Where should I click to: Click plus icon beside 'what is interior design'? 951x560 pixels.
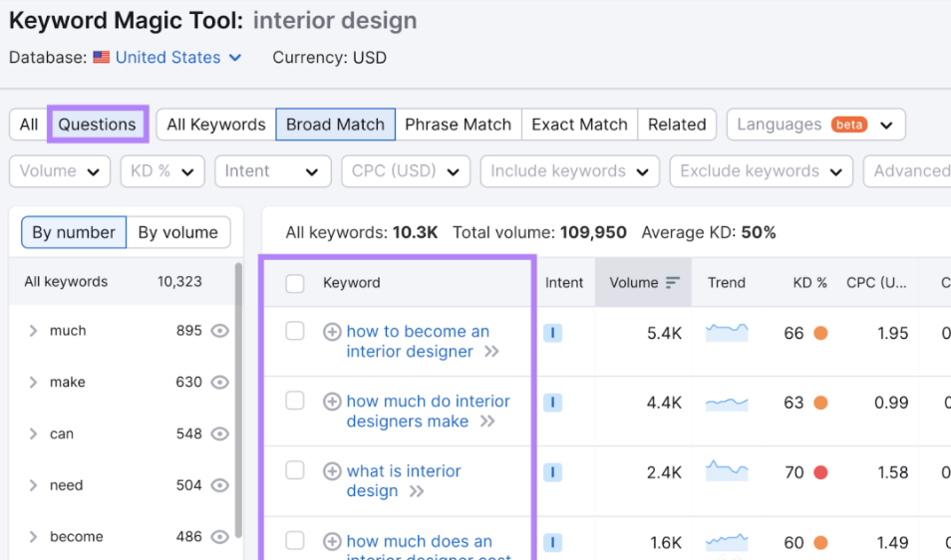pyautogui.click(x=333, y=471)
